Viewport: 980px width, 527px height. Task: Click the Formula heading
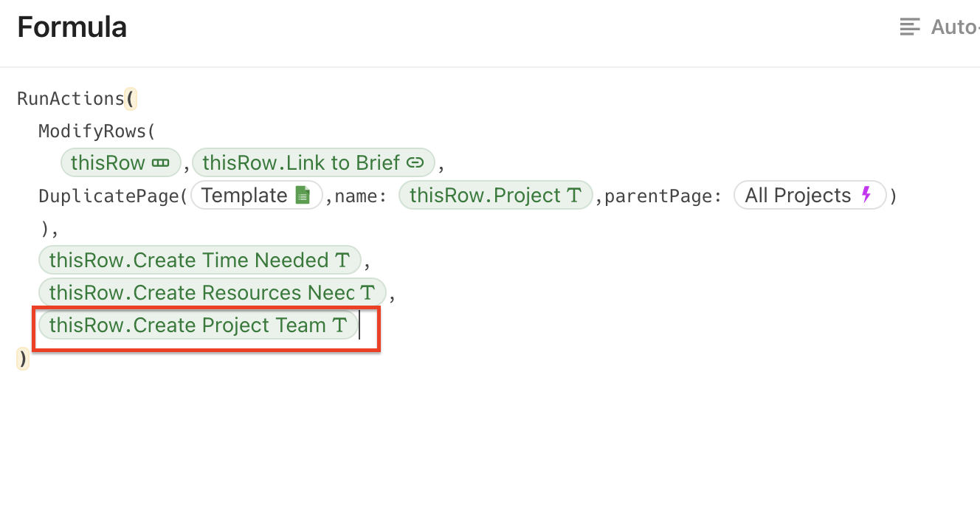(72, 28)
